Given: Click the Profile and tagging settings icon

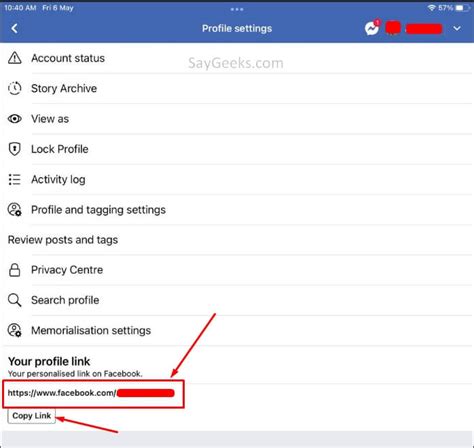Looking at the screenshot, I should coord(15,210).
